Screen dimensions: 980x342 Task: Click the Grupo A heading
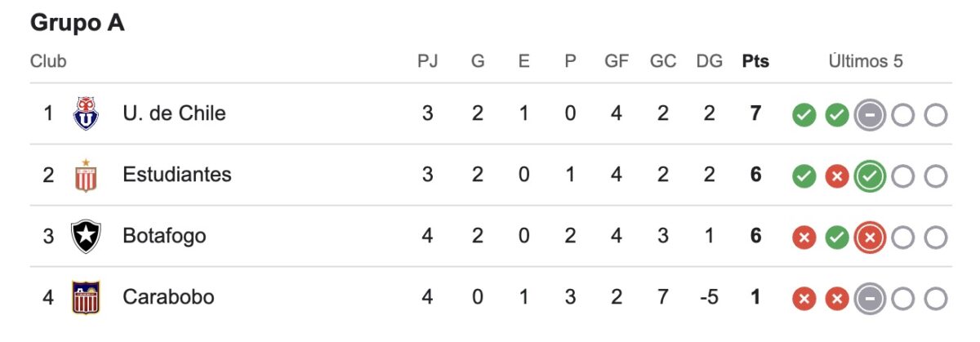click(78, 24)
